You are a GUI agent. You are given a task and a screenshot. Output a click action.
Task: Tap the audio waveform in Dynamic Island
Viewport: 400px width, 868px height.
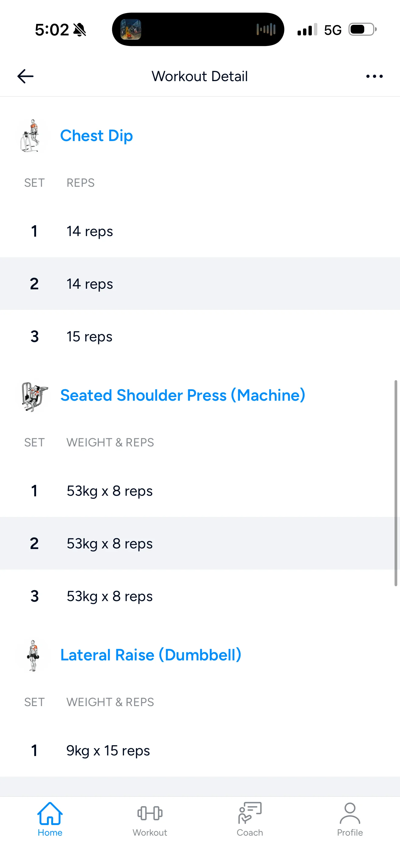pos(266,30)
